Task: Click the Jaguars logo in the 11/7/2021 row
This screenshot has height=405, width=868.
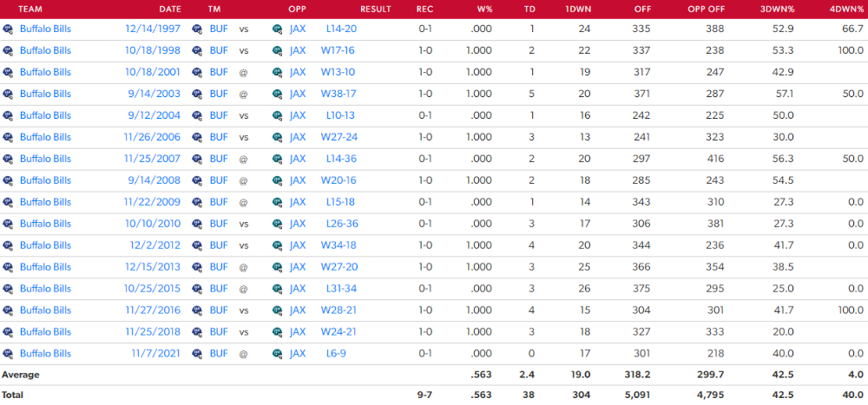Action: coord(278,353)
